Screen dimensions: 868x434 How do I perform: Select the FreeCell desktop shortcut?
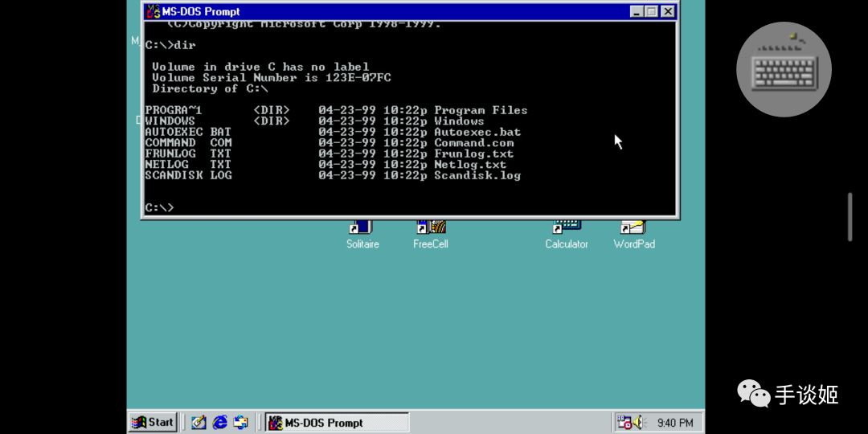pos(431,235)
